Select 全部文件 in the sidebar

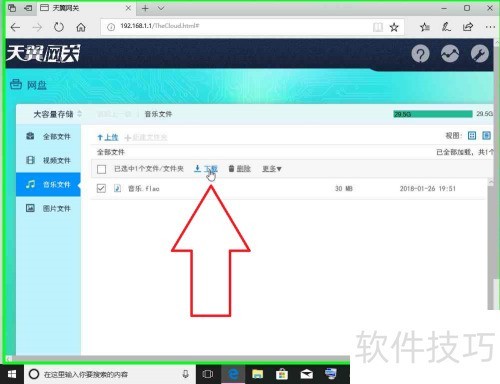48,136
